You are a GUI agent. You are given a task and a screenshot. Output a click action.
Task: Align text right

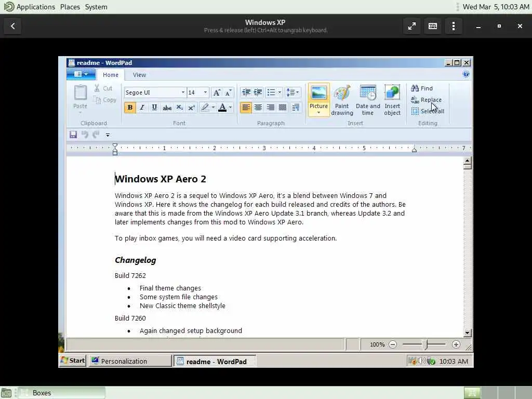(270, 108)
